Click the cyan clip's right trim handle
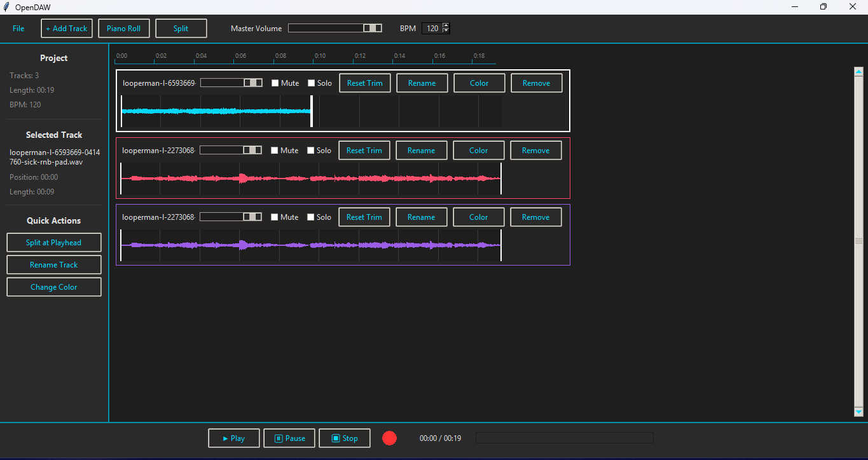The image size is (868, 460). [312, 111]
